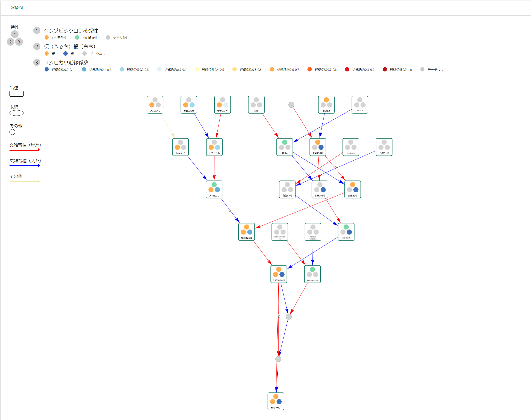This screenshot has width=531, height=420.
Task: Select the モミロマン node at bottom
Action: click(276, 401)
